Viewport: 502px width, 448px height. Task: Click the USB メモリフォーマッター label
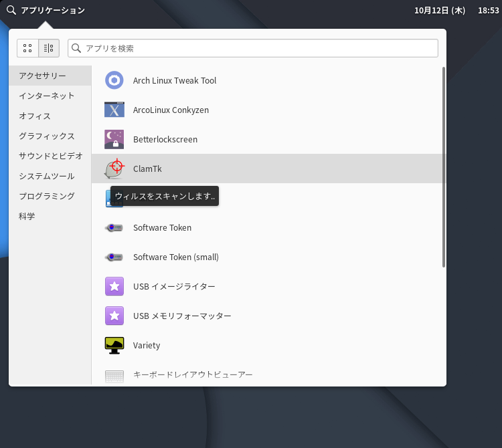coord(182,316)
